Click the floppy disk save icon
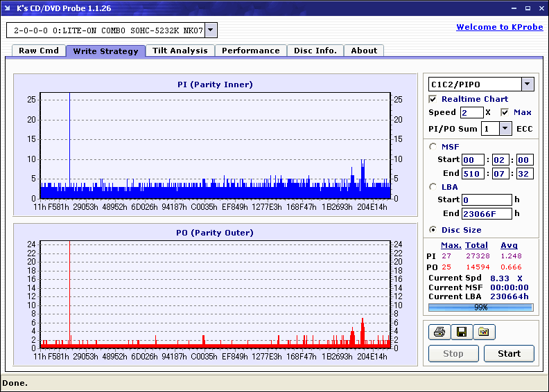The image size is (549, 392). 462,332
